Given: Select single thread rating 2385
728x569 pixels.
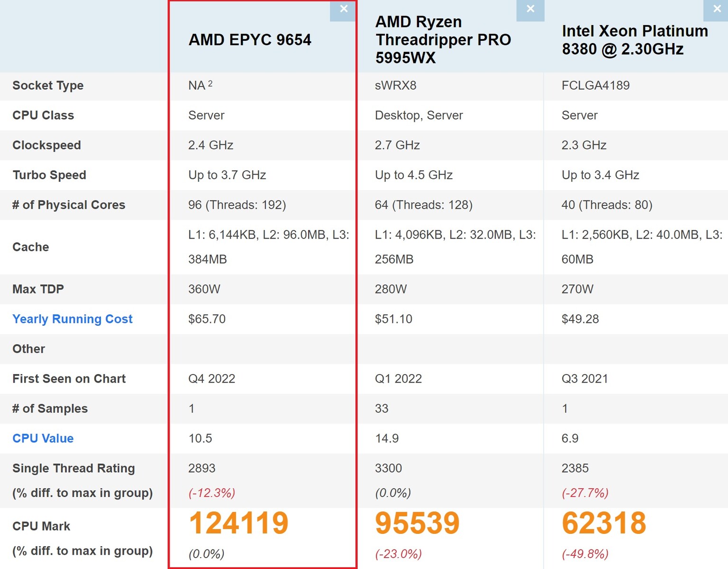Looking at the screenshot, I should tap(575, 468).
